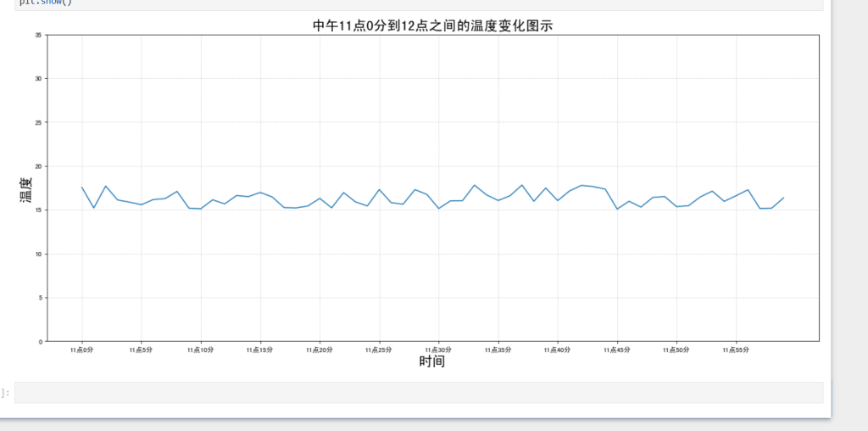Click the 11点50分 x-axis tick label

676,350
